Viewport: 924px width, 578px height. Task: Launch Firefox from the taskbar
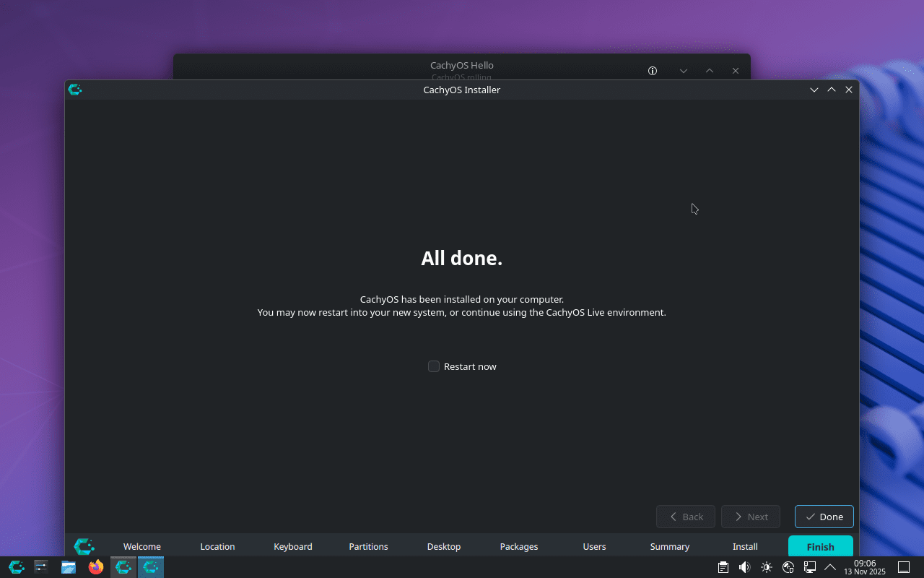point(96,567)
